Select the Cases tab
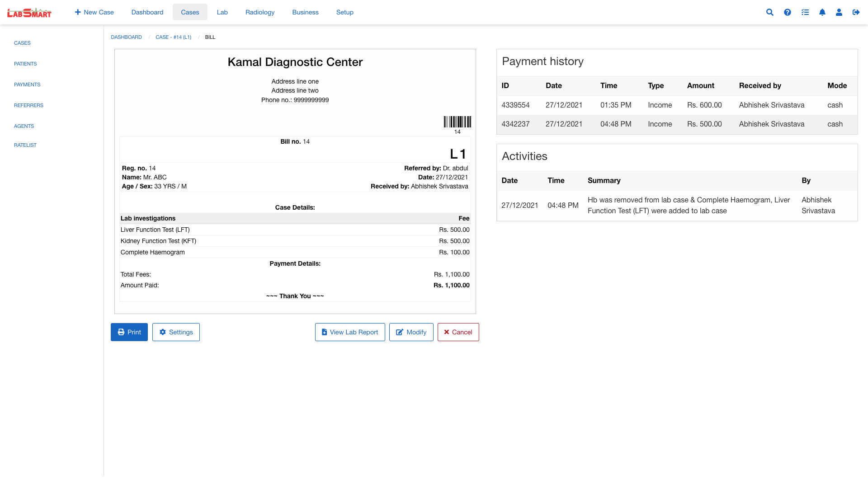Viewport: 868px width, 488px height. pos(190,12)
